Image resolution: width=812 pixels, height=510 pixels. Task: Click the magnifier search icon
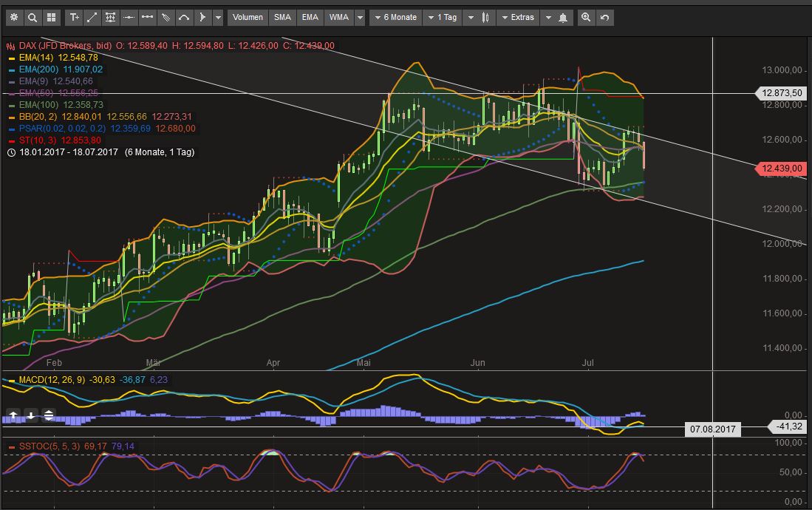coord(32,17)
